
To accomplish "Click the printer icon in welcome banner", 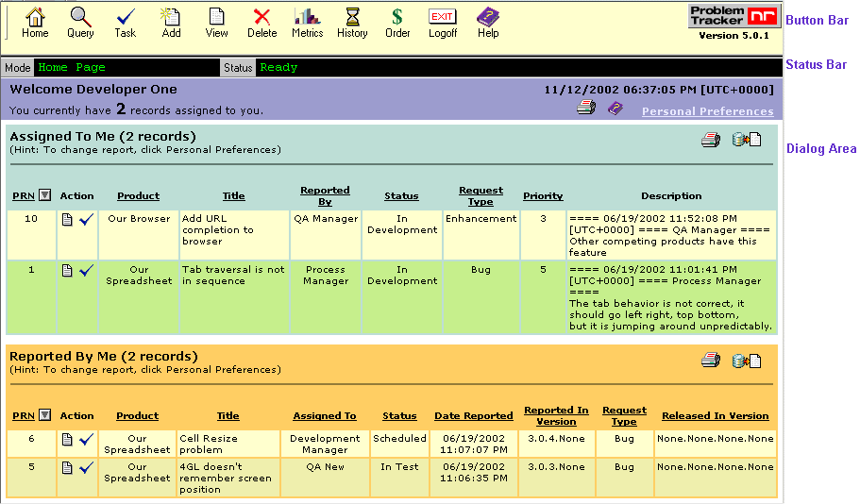I will [586, 109].
